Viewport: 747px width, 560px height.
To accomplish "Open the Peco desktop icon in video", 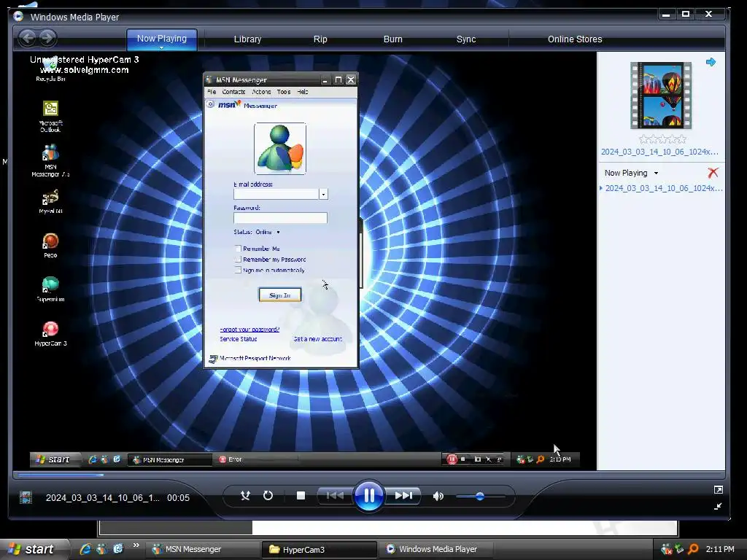I will 50,246.
